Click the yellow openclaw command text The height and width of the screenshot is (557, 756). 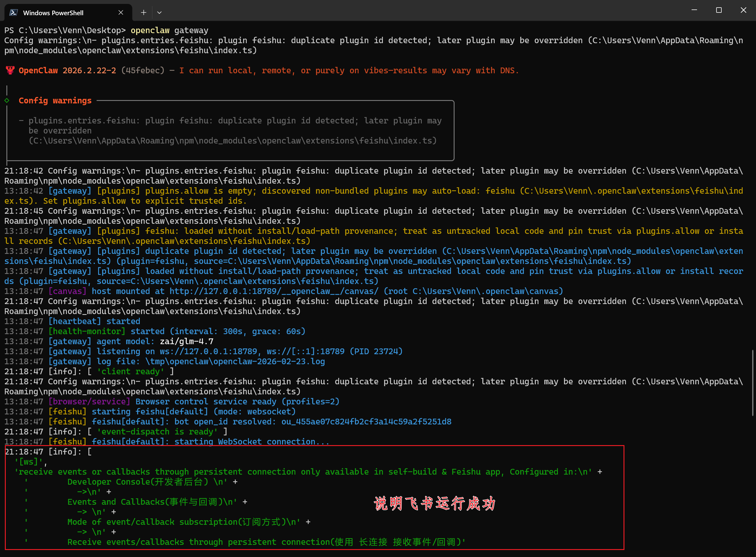[150, 30]
